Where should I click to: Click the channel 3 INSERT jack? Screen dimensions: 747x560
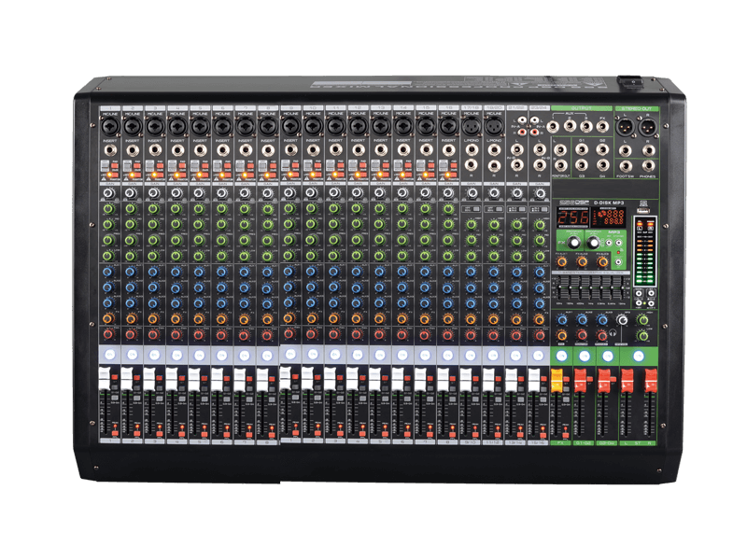pos(155,150)
